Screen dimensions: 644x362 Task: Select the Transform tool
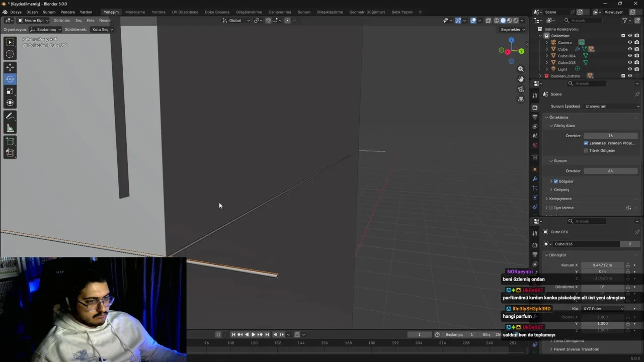[10, 103]
